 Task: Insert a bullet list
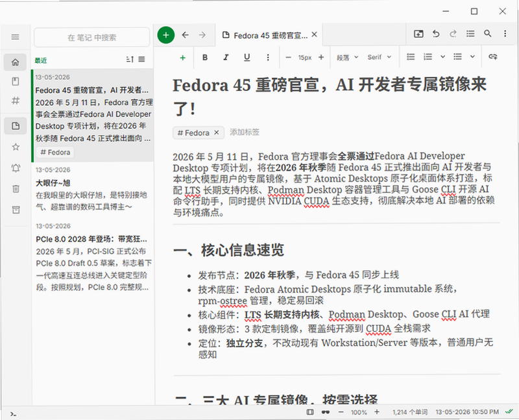(457, 57)
